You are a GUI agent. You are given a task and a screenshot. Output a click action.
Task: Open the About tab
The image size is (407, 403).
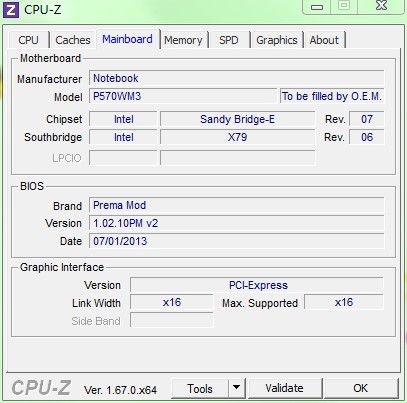(x=324, y=40)
